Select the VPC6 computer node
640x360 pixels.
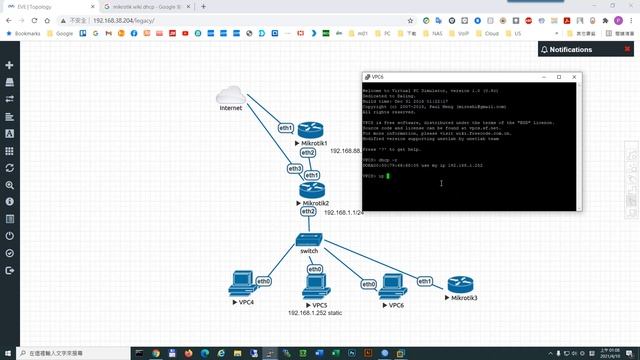(393, 287)
